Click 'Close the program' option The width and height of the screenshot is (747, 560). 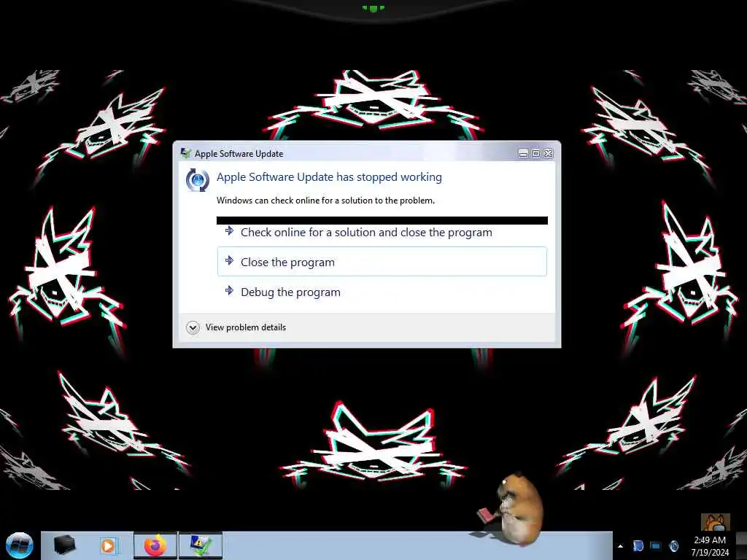(382, 262)
